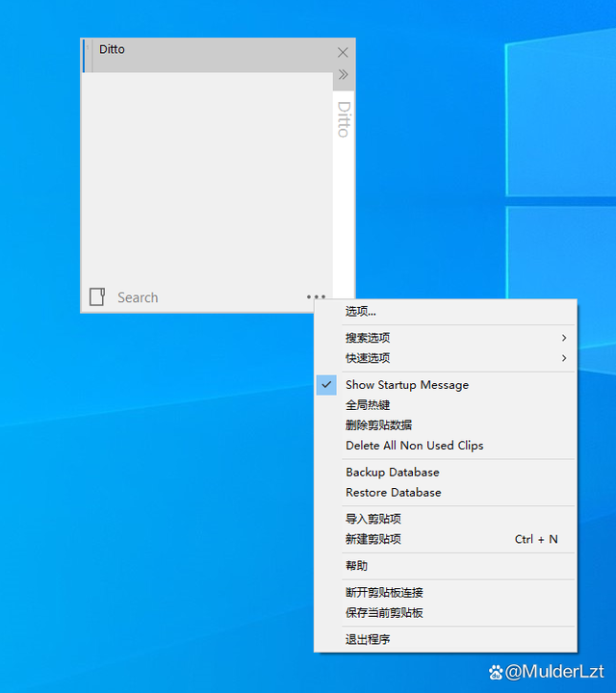The height and width of the screenshot is (693, 616).
Task: Select 断开剪贴板连接
Action: click(x=445, y=593)
